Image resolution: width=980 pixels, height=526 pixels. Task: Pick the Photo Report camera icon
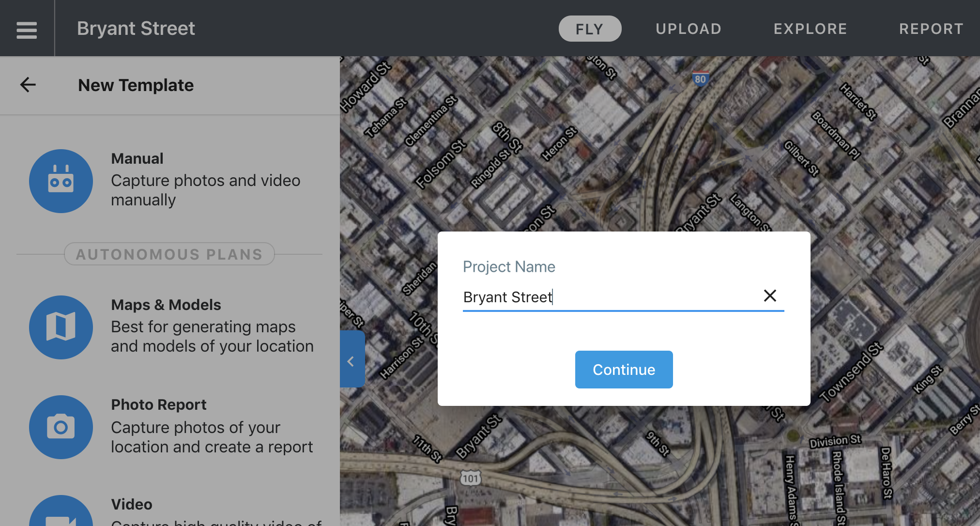[61, 427]
